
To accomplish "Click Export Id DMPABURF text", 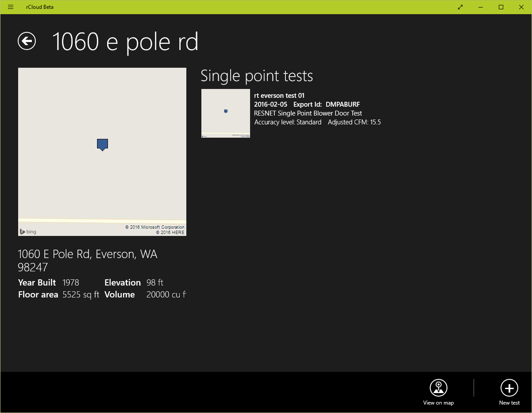I will point(327,104).
